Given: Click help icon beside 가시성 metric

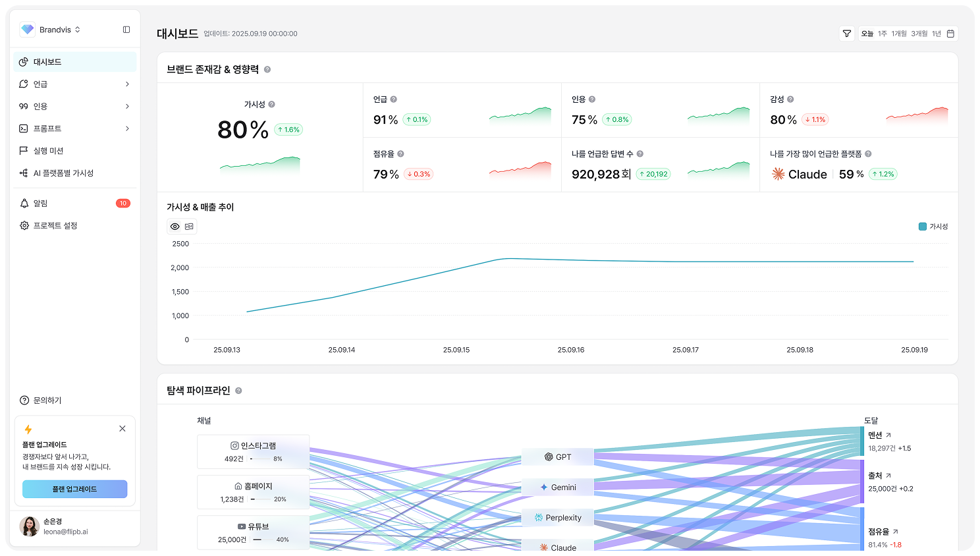Looking at the screenshot, I should [x=271, y=104].
